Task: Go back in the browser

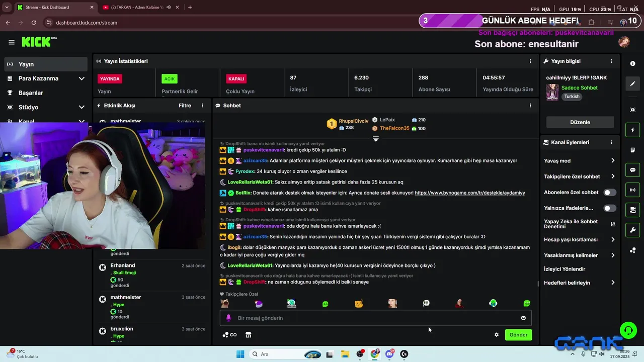Action: click(x=8, y=23)
